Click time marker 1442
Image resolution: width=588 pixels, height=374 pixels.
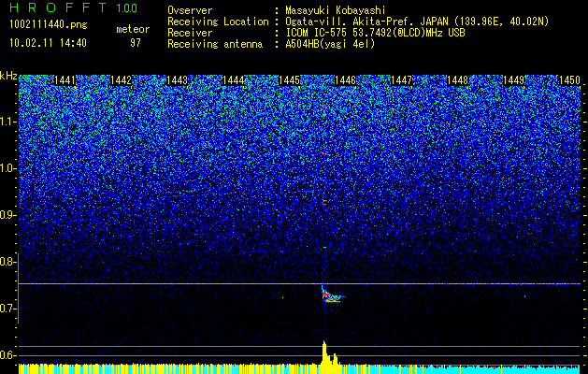[x=122, y=80]
